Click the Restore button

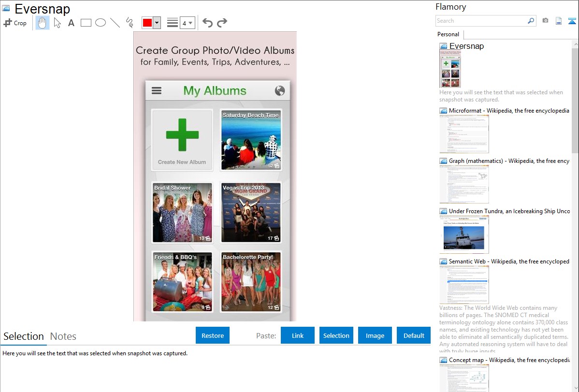point(213,335)
